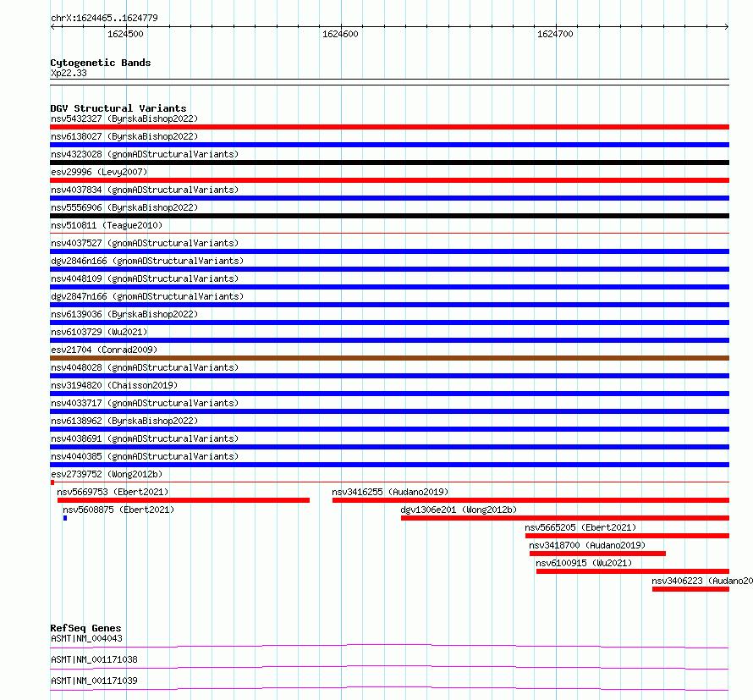The height and width of the screenshot is (700, 753).
Task: Click the red bar under dgv1306e201
Action: pyautogui.click(x=565, y=518)
